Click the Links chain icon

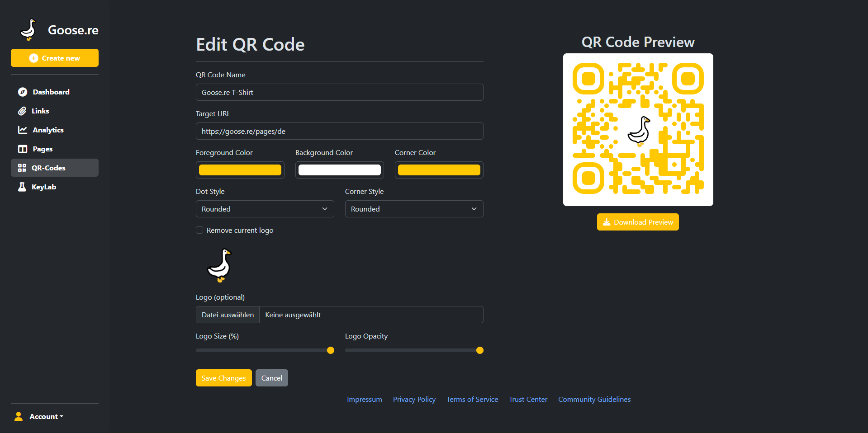pos(22,111)
